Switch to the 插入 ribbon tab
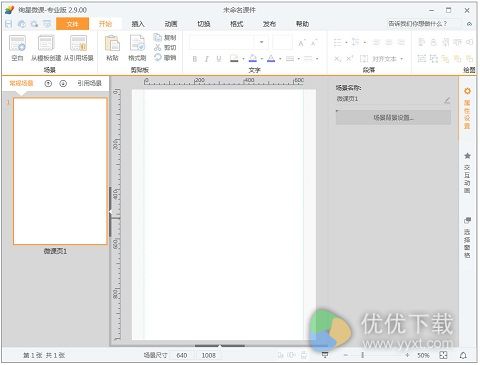Image resolution: width=480 pixels, height=365 pixels. (x=138, y=24)
